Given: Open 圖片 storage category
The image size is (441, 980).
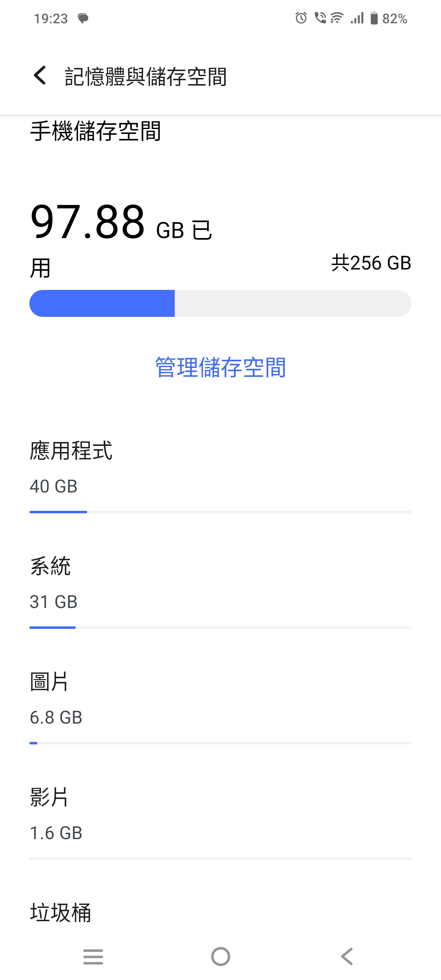Looking at the screenshot, I should pos(49,682).
